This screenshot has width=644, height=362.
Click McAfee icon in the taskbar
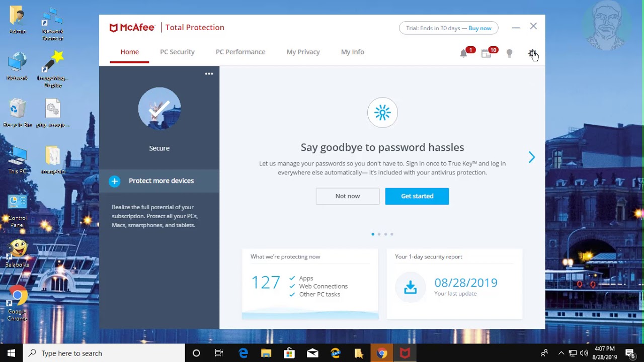pyautogui.click(x=405, y=353)
